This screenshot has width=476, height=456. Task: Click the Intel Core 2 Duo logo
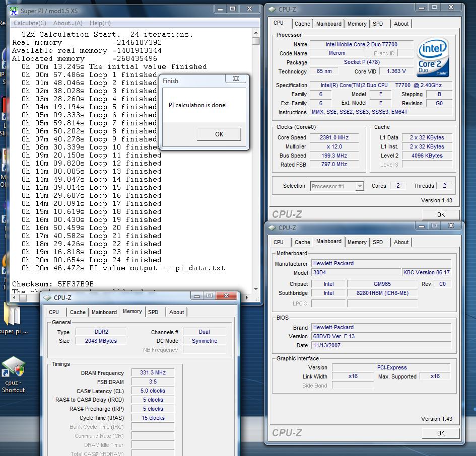(x=433, y=57)
